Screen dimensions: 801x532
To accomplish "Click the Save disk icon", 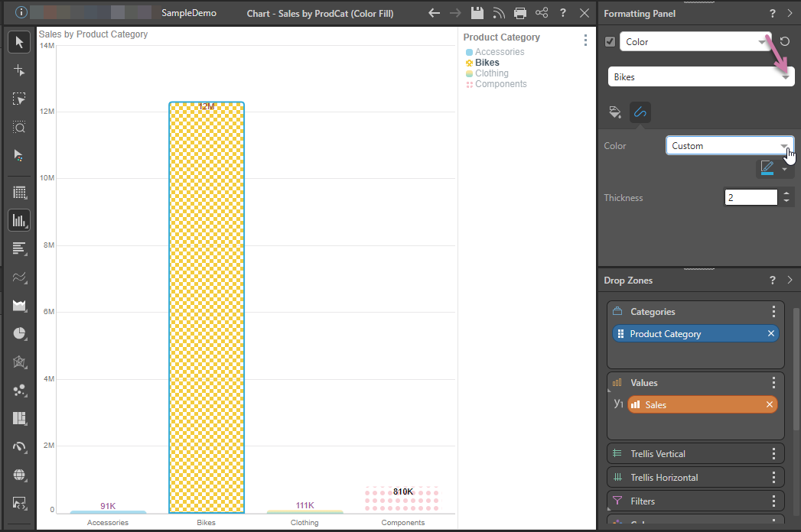I will 477,13.
